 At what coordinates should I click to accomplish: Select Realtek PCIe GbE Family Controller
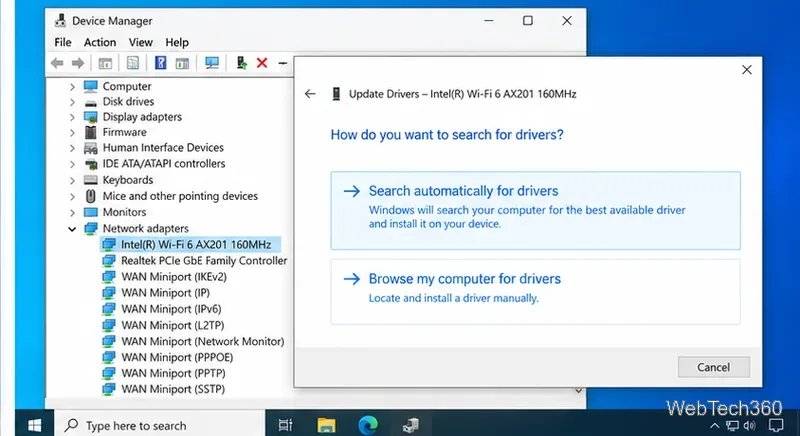click(x=204, y=261)
